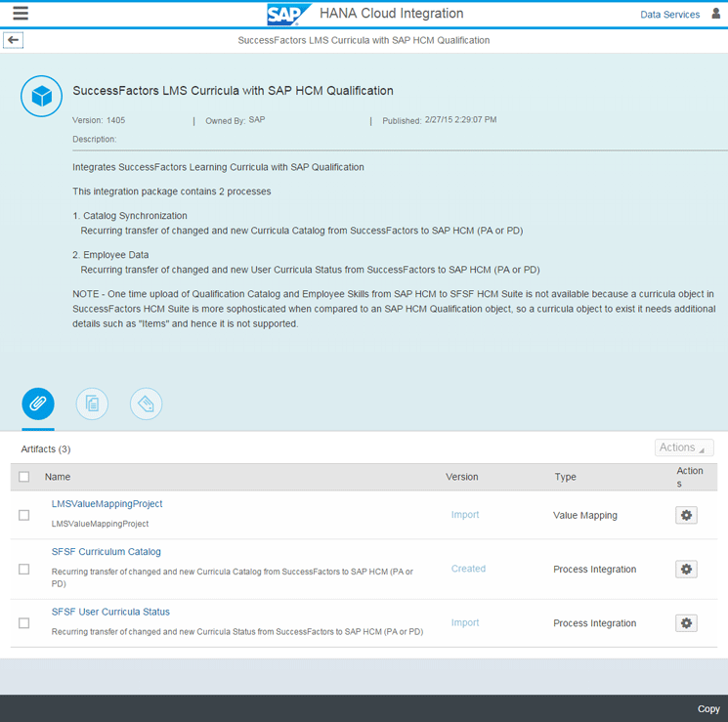Select the SFSF User Curricula Status checkbox
Screen dimensions: 728x722
[24, 623]
